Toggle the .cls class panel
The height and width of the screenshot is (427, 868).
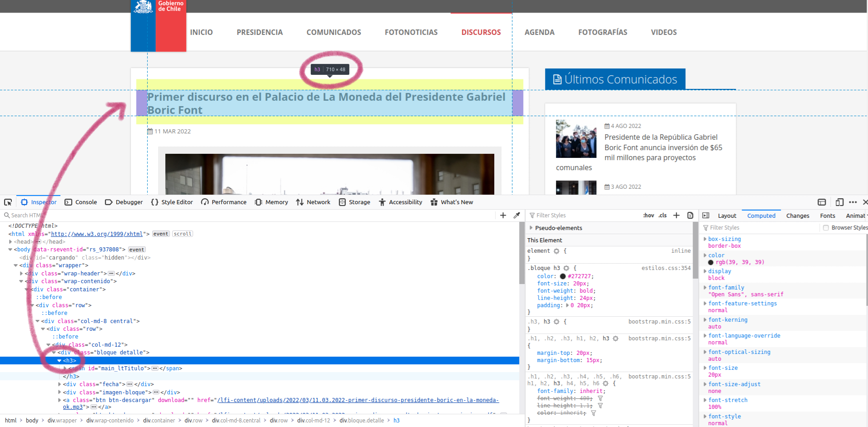pyautogui.click(x=662, y=215)
